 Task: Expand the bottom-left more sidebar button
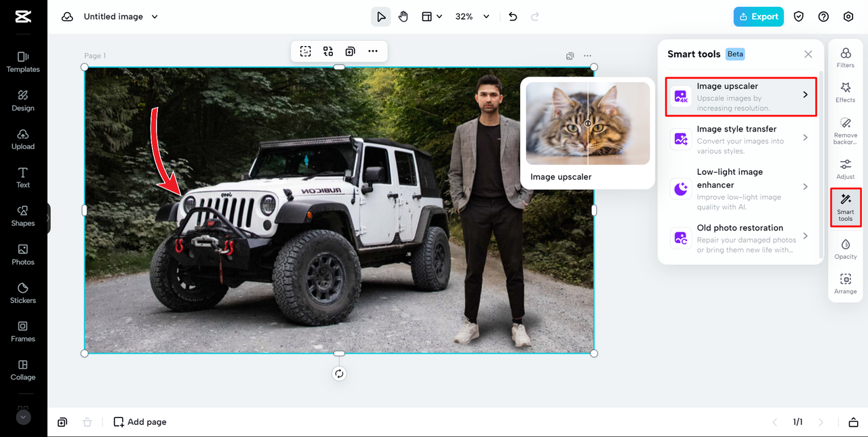23,417
